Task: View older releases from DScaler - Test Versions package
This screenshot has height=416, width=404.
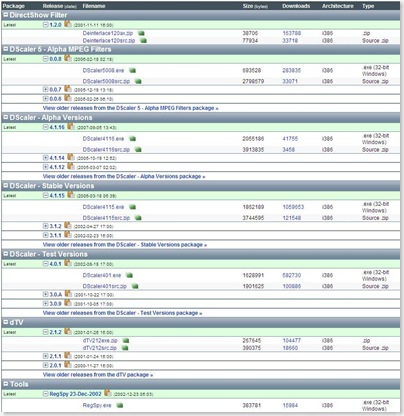Action: (122, 313)
